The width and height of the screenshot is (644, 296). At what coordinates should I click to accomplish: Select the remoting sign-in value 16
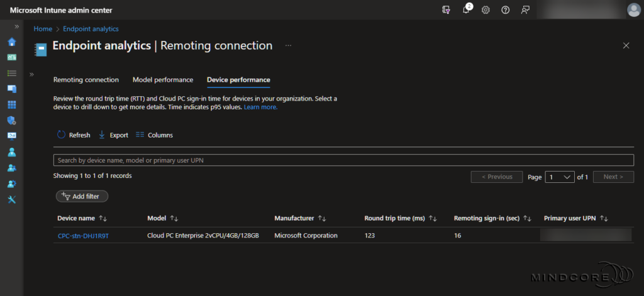pyautogui.click(x=458, y=236)
